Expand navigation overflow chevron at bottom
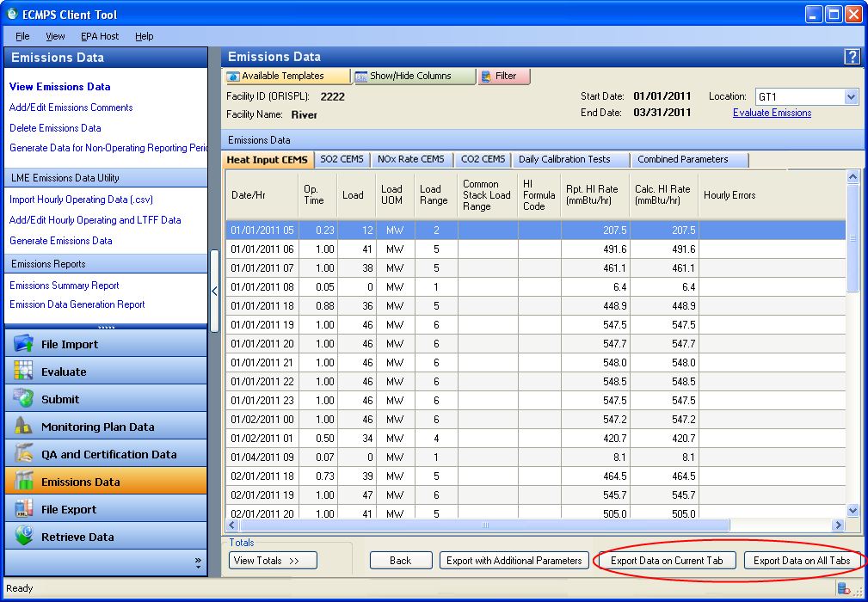 pyautogui.click(x=198, y=562)
